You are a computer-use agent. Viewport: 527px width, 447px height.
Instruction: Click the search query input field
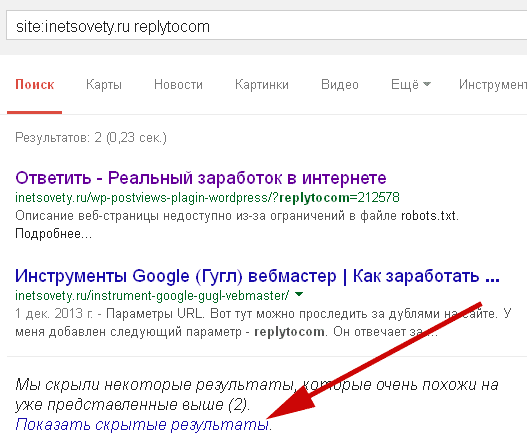coord(267,26)
